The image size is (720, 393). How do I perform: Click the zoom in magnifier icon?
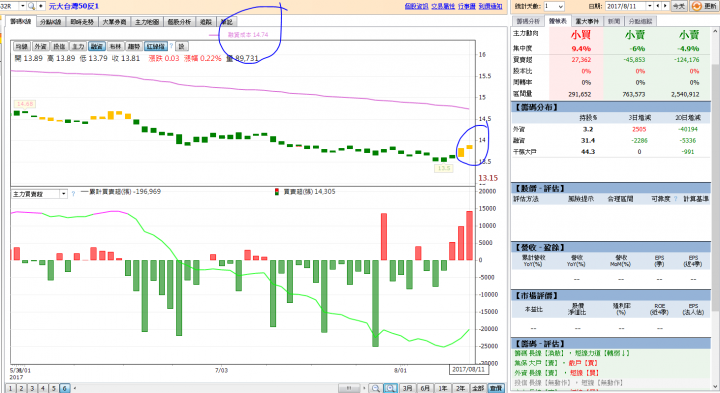coord(390,388)
